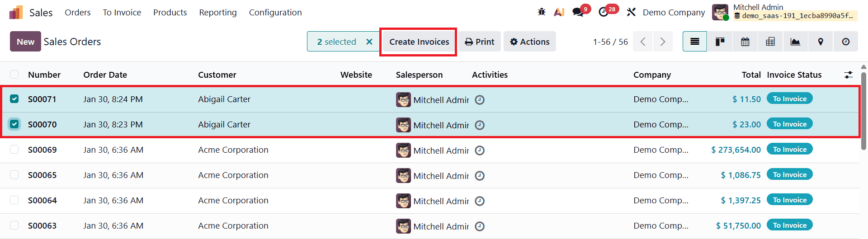The image size is (868, 239).
Task: Go to previous page of records
Action: (x=643, y=42)
